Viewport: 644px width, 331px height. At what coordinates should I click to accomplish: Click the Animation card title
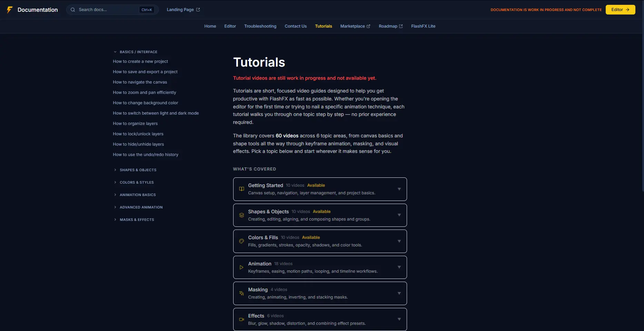[x=260, y=264]
